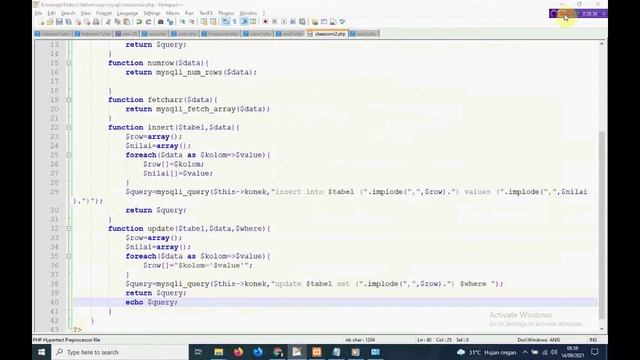Toggle the Indent Guide button
This screenshot has width=640, height=360.
pyautogui.click(x=244, y=22)
